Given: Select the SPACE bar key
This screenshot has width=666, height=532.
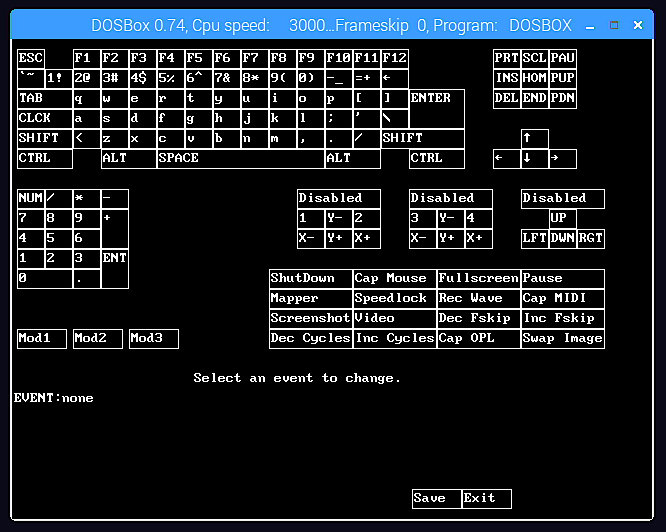Looking at the screenshot, I should click(x=241, y=159).
